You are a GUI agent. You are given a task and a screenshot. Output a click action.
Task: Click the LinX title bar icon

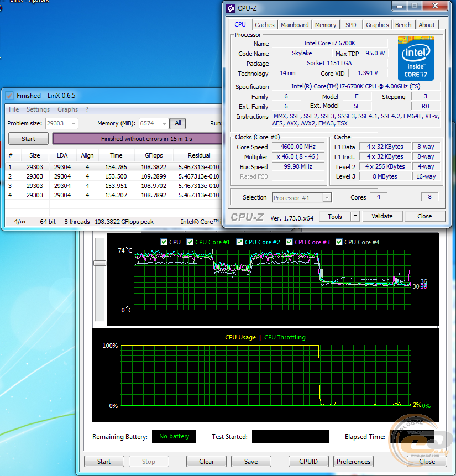pyautogui.click(x=9, y=96)
